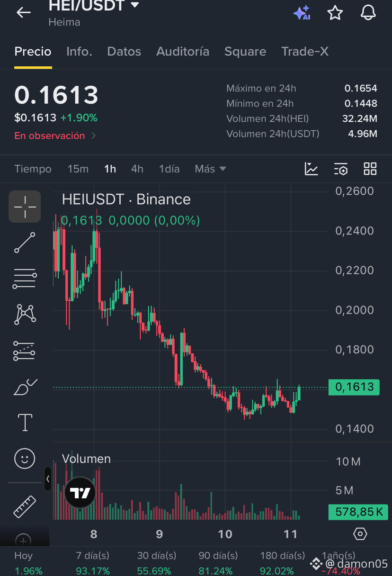Select the text annotation tool
This screenshot has width=392, height=576.
point(25,423)
